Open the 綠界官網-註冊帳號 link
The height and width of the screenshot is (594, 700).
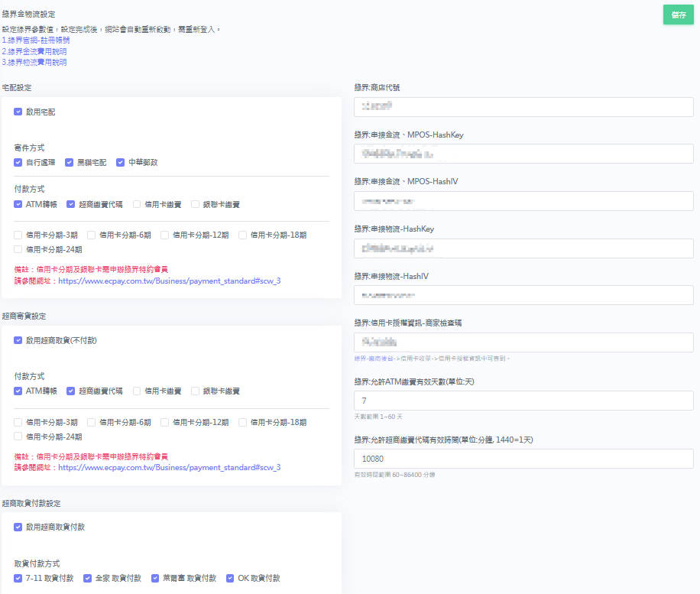point(36,40)
